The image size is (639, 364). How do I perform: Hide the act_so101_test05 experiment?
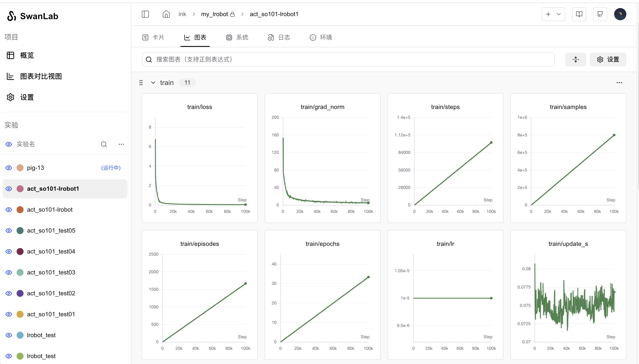tap(9, 231)
